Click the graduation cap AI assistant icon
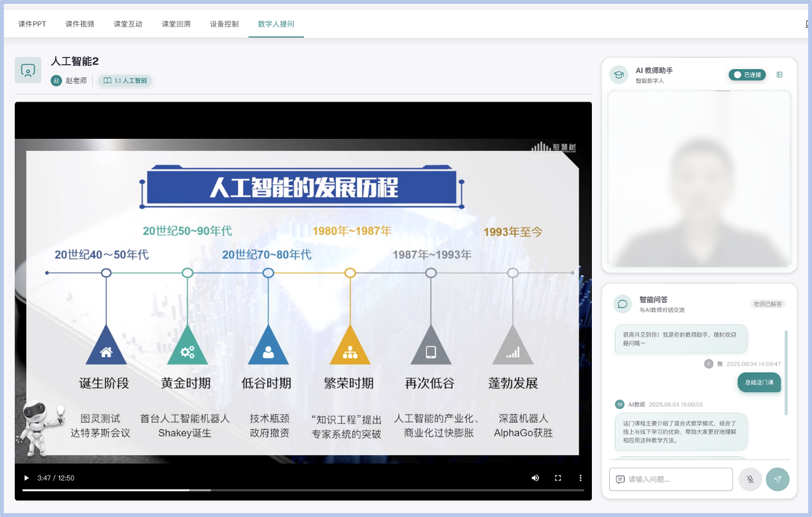This screenshot has height=517, width=812. click(619, 75)
